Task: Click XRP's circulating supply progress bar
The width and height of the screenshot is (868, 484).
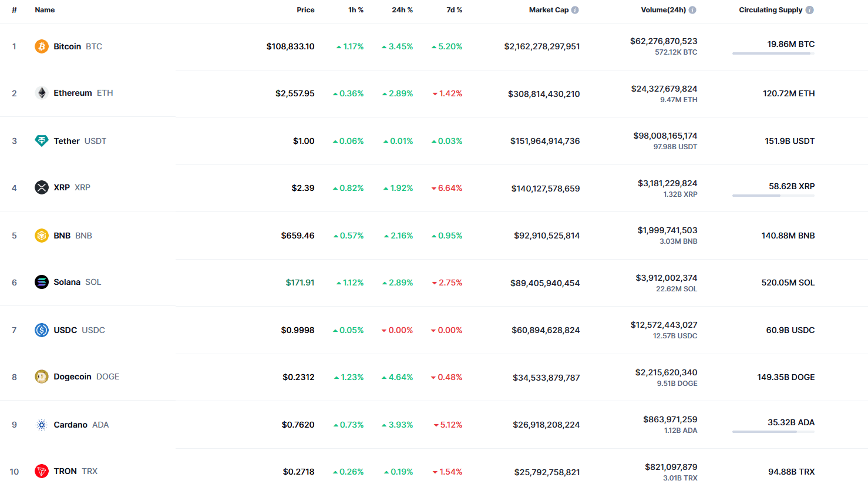Action: click(x=773, y=196)
